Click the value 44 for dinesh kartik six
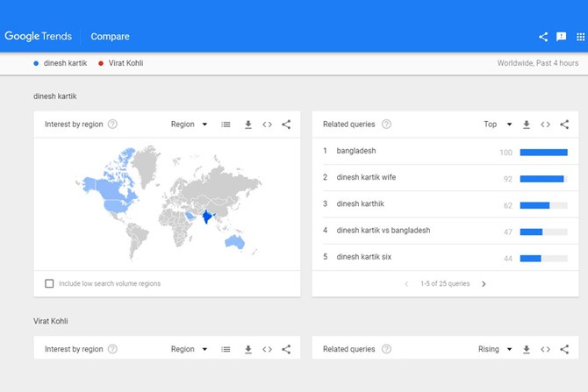Viewport: 588px width, 392px height. tap(508, 259)
